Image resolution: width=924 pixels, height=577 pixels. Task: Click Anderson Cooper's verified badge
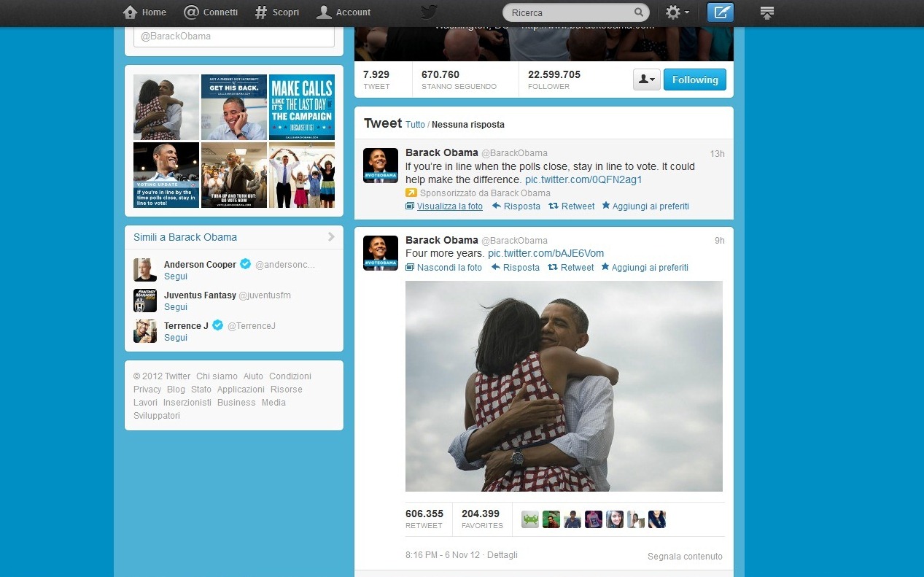[246, 264]
